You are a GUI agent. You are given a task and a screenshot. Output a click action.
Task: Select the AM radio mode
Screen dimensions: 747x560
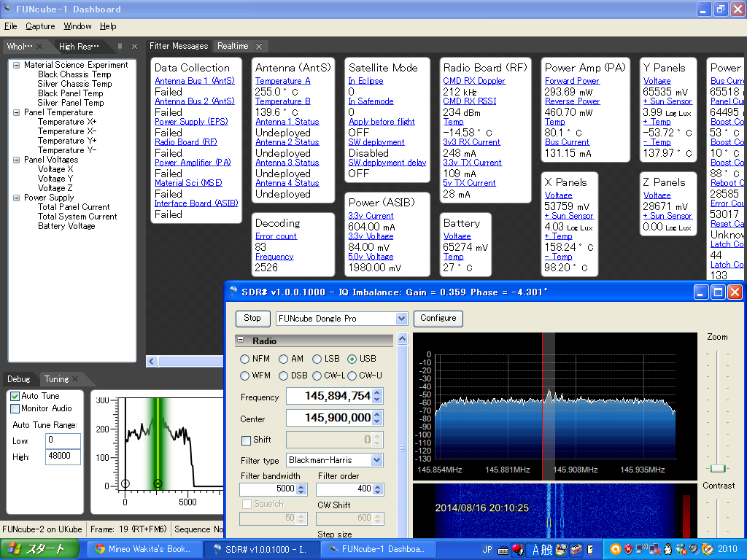point(284,359)
